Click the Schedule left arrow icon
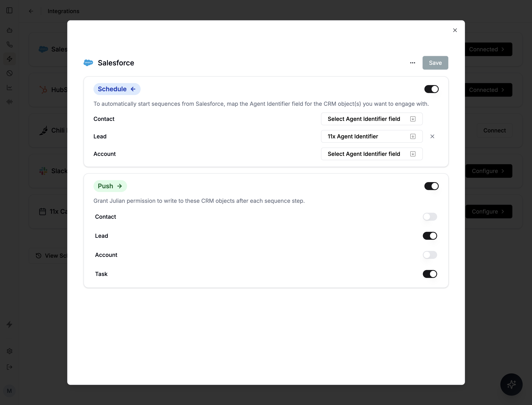The height and width of the screenshot is (405, 532). tap(133, 89)
